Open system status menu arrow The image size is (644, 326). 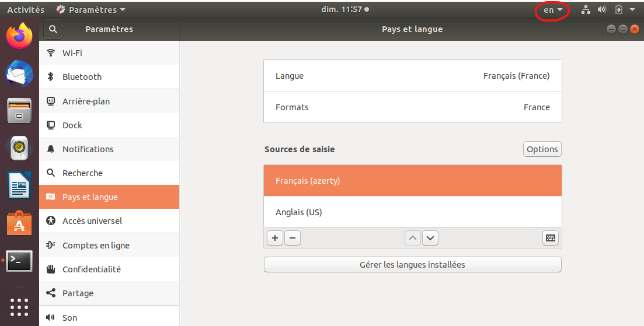click(632, 10)
